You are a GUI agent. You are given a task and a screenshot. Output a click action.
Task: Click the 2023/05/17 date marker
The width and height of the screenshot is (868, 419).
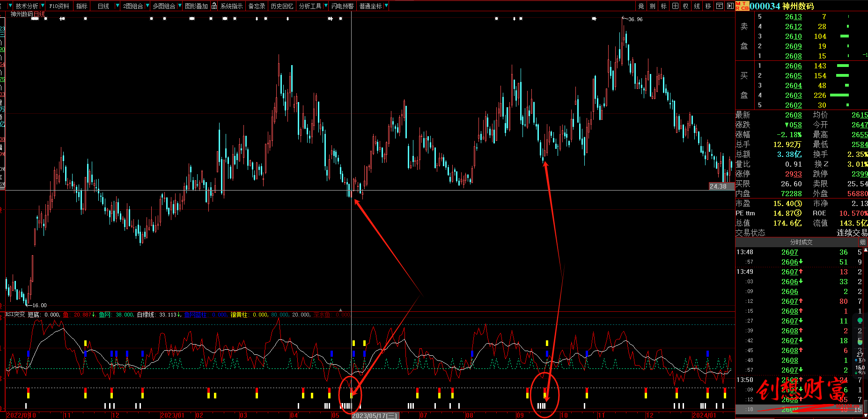(x=375, y=415)
